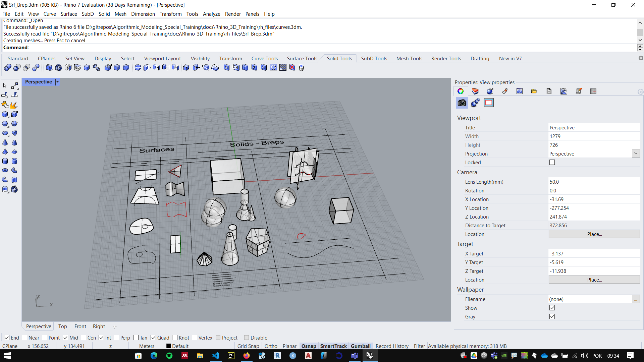Select the Ellipsoid tool in sidebar
This screenshot has height=362, width=644.
click(5, 133)
